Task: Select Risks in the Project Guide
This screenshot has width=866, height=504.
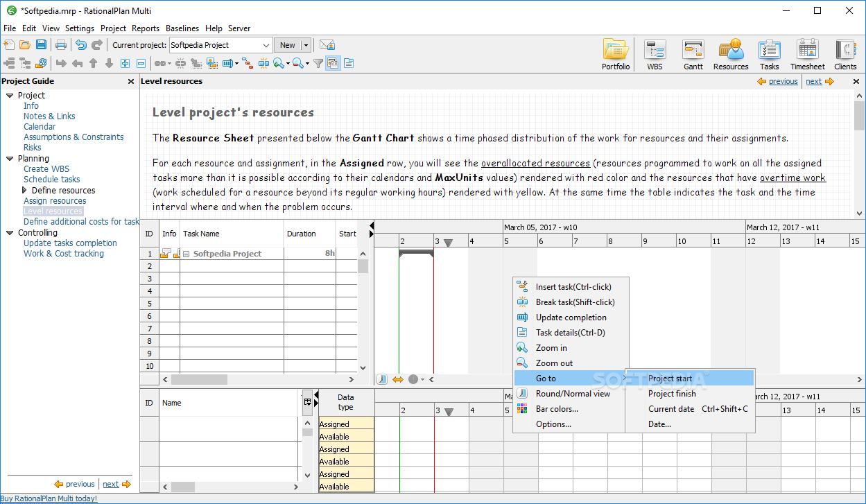Action: coord(33,148)
